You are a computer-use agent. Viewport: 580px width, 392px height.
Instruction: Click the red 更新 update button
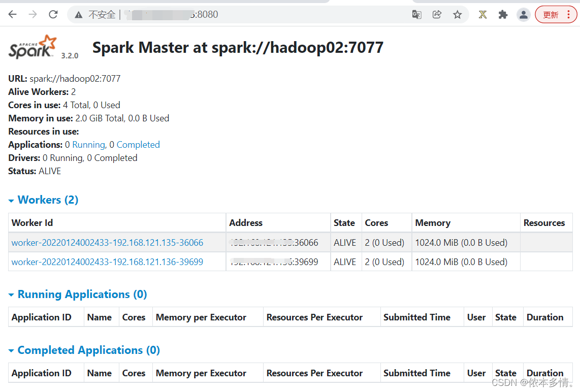point(551,15)
